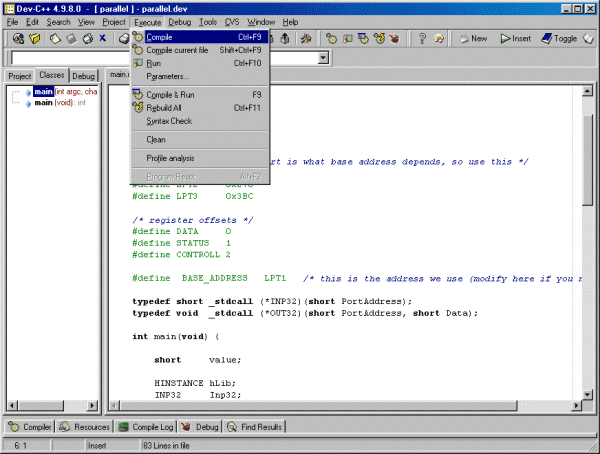This screenshot has height=454, width=600.
Task: Choose Compile current file menu entry
Action: pyautogui.click(x=200, y=50)
